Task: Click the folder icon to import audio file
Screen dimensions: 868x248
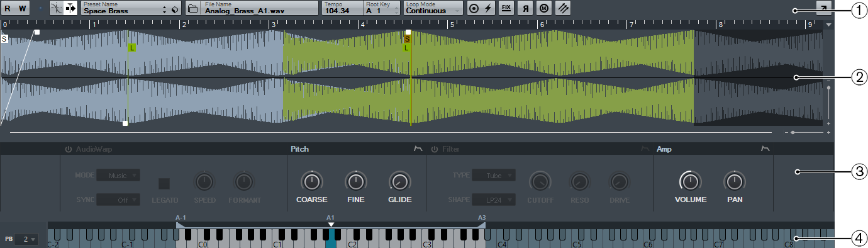Action: pos(192,8)
